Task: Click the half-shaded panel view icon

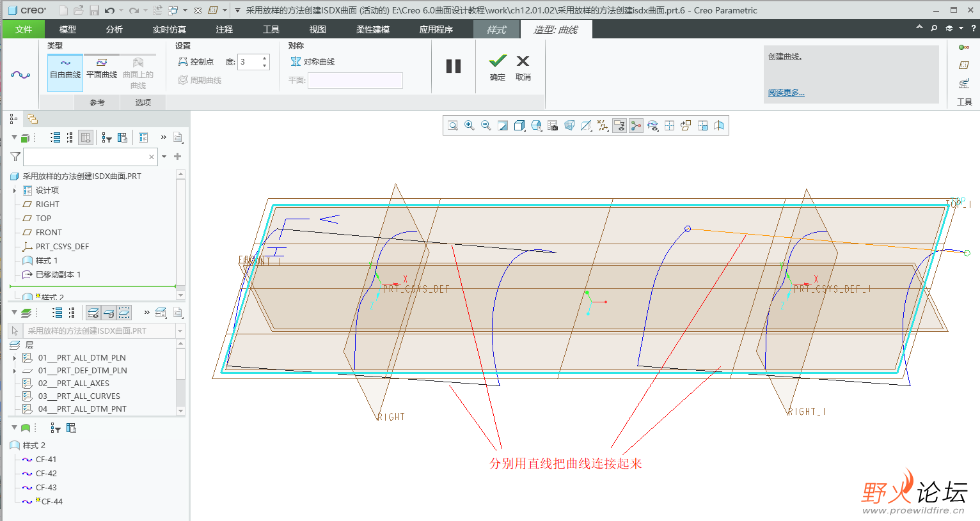Action: point(719,126)
